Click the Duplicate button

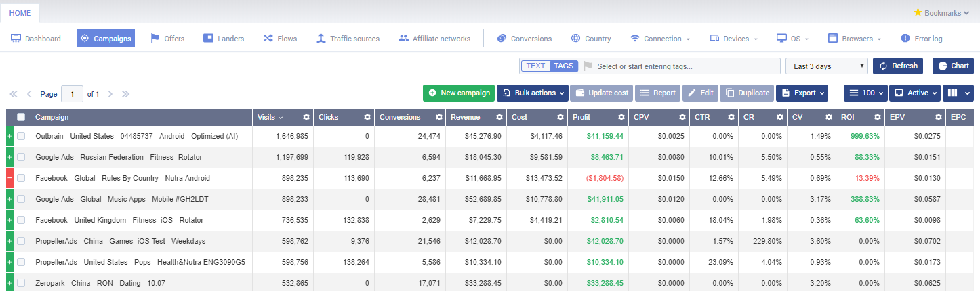[x=747, y=93]
